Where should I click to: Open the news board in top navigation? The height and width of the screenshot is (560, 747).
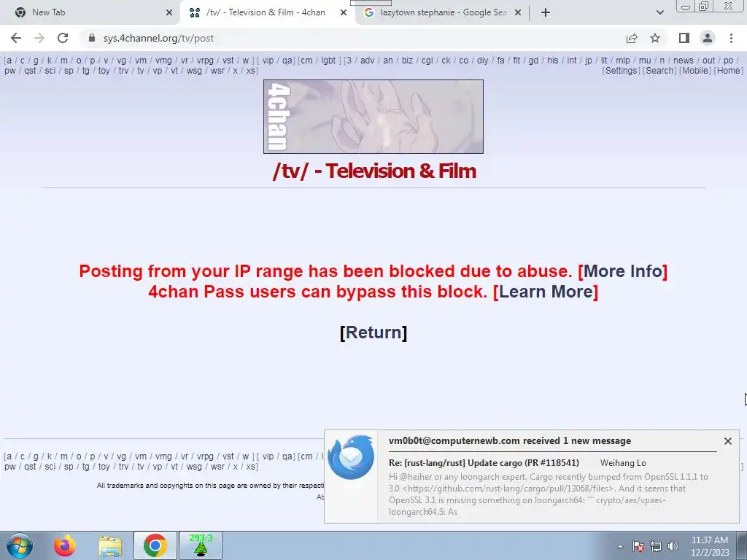point(683,61)
